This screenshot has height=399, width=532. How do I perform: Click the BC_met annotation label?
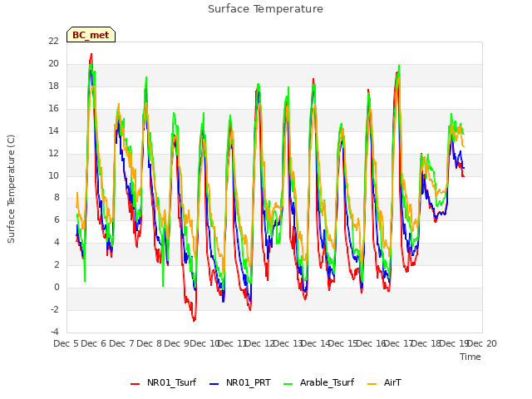click(91, 35)
